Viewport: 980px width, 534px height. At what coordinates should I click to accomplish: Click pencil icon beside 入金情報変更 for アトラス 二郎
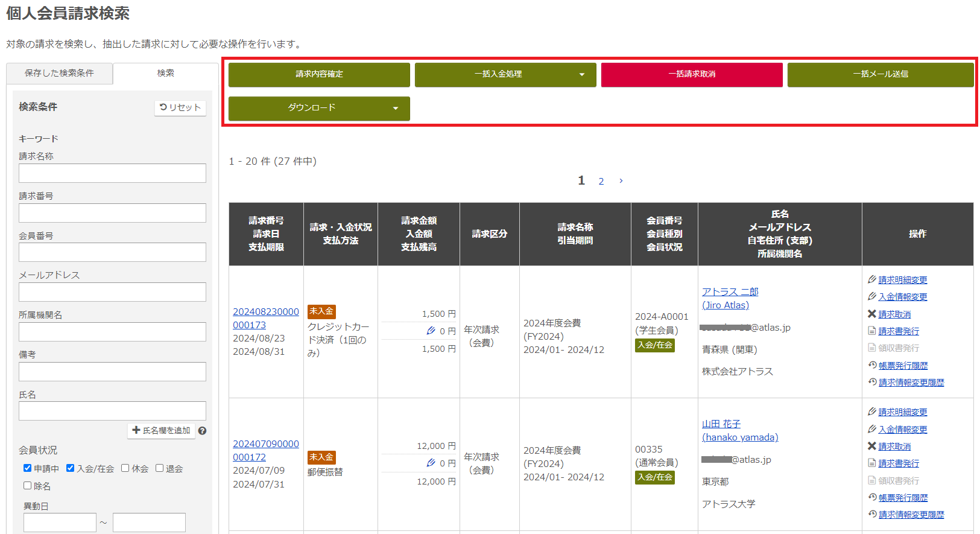pos(871,296)
